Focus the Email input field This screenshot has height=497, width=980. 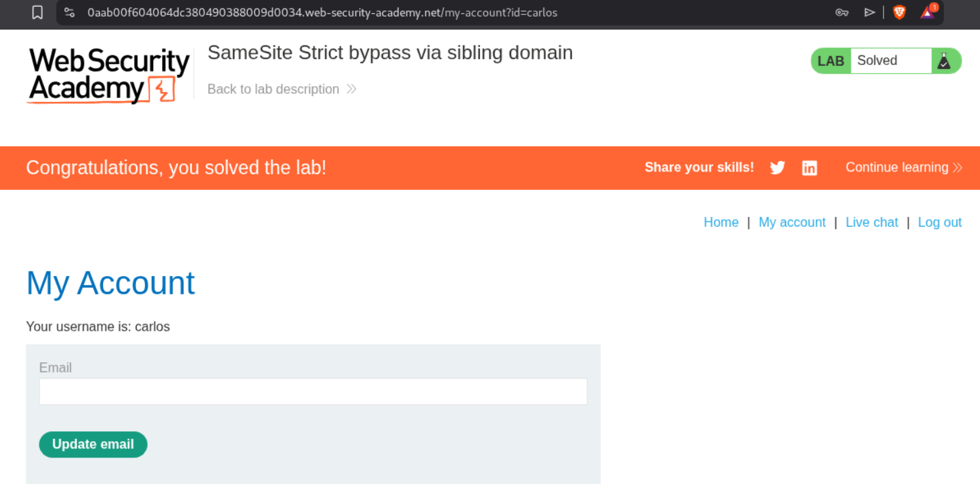(313, 392)
